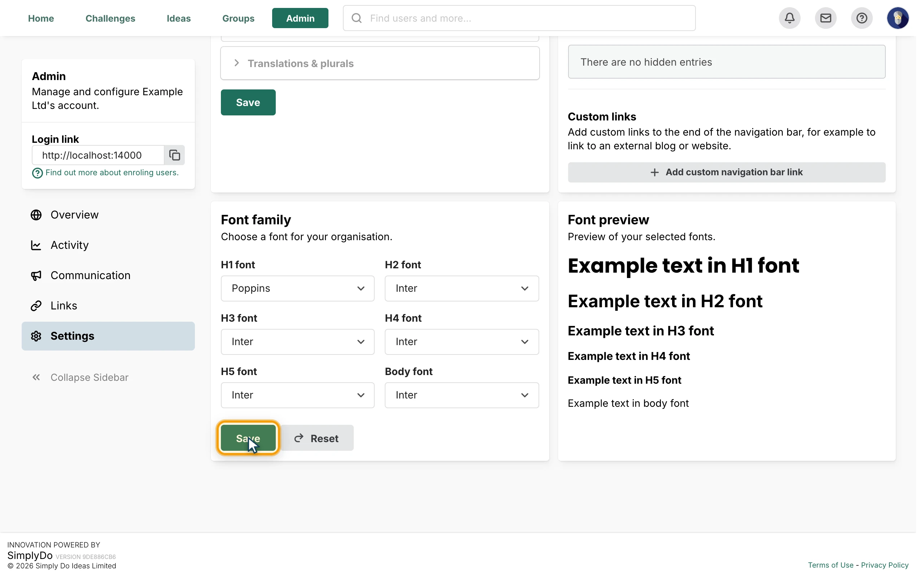
Task: Open the H5 font dropdown
Action: coord(297,395)
